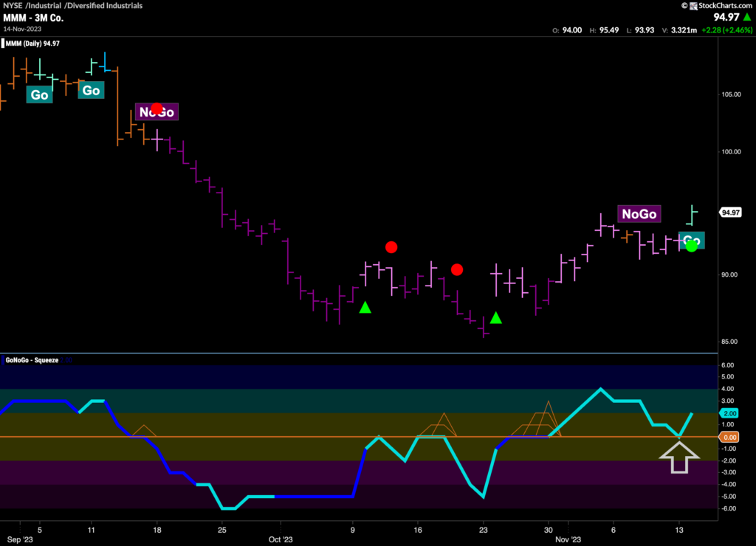This screenshot has height=546, width=756.
Task: Click the green triangle marker near Oct 9
Action: [x=365, y=307]
